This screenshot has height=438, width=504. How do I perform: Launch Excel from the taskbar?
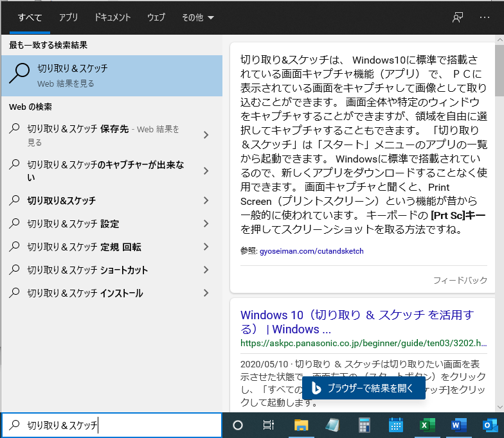[427, 425]
